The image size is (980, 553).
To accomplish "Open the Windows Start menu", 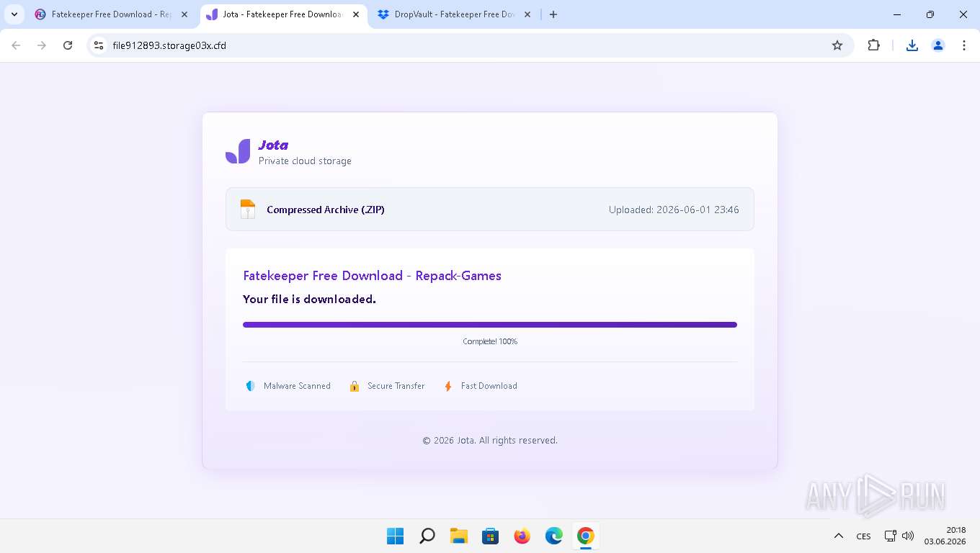I will [x=396, y=536].
